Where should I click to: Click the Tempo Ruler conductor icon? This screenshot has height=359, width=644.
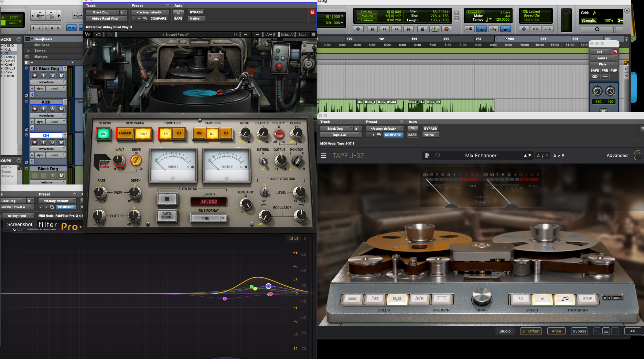point(505,29)
